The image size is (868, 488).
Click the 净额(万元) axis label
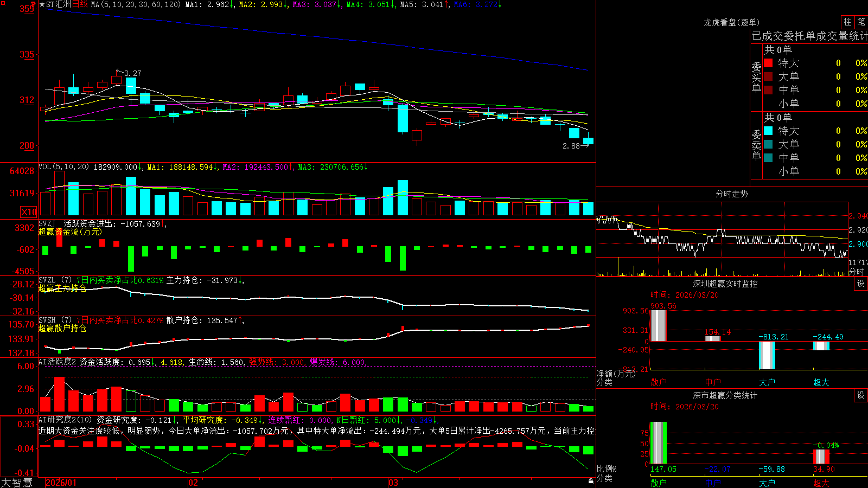616,374
